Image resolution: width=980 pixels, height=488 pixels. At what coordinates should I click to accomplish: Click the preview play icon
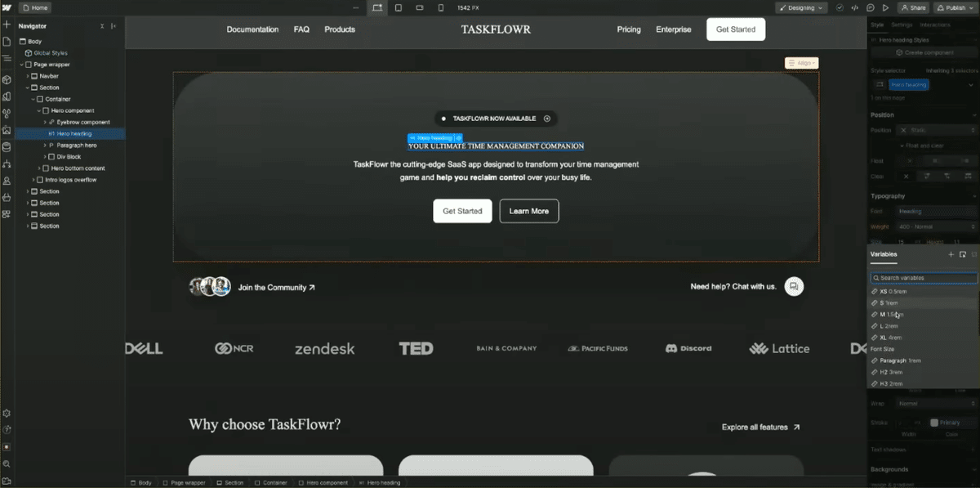(885, 7)
